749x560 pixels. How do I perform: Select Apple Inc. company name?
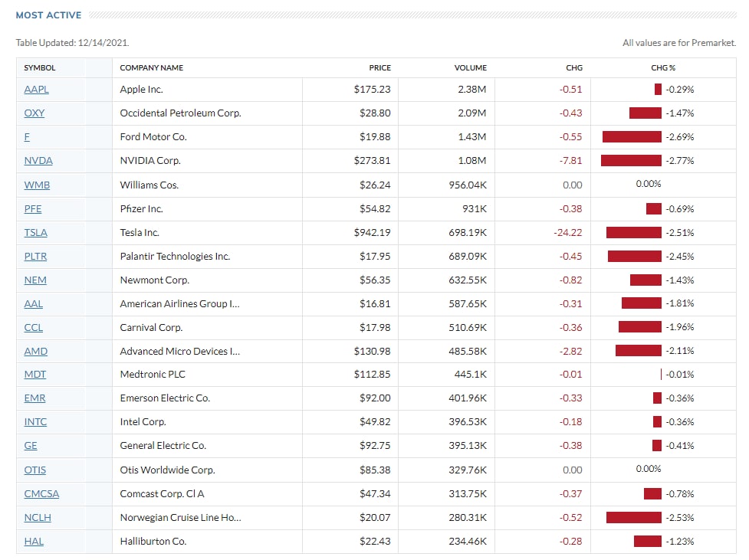[141, 90]
